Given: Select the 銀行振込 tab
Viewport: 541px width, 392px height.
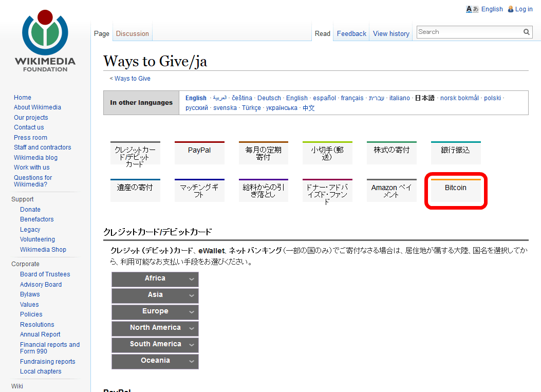Looking at the screenshot, I should click(455, 153).
